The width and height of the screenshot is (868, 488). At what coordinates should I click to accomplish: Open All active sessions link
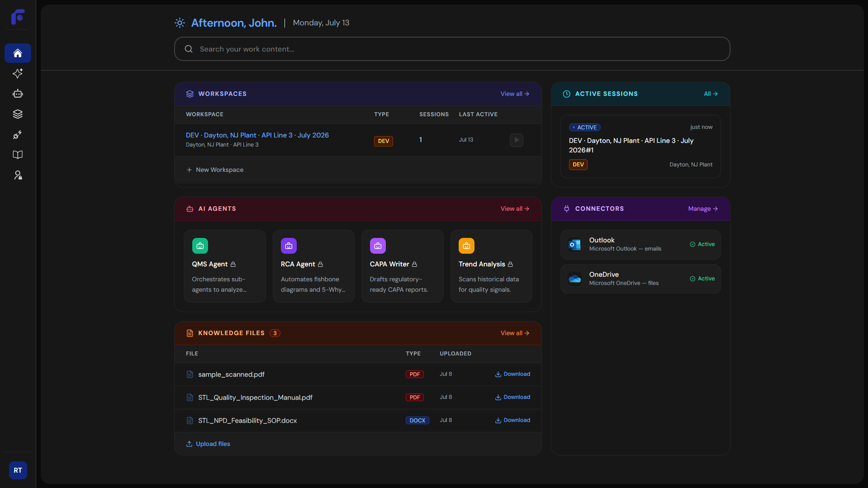coord(711,94)
